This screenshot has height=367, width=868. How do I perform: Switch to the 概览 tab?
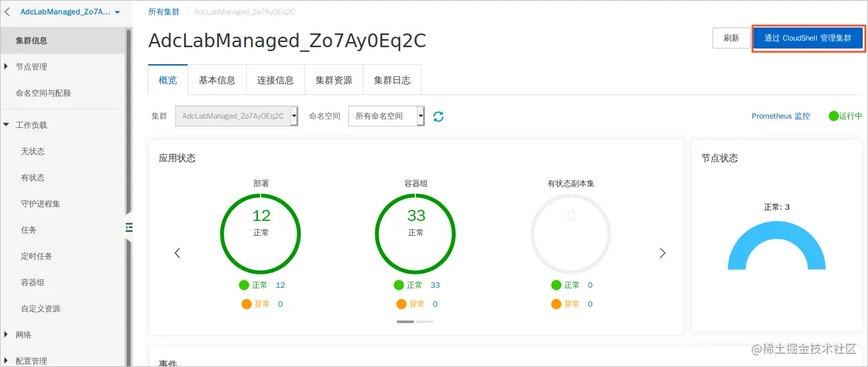click(x=168, y=80)
